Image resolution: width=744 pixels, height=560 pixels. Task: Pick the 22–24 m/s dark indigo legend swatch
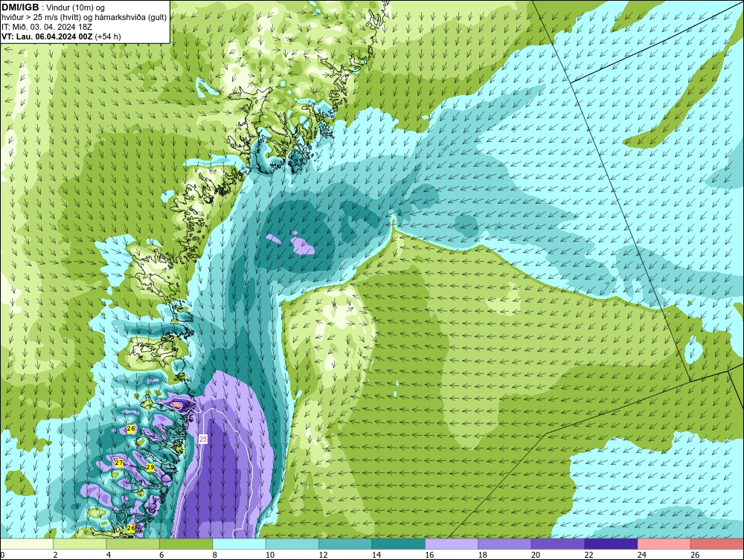pos(611,544)
